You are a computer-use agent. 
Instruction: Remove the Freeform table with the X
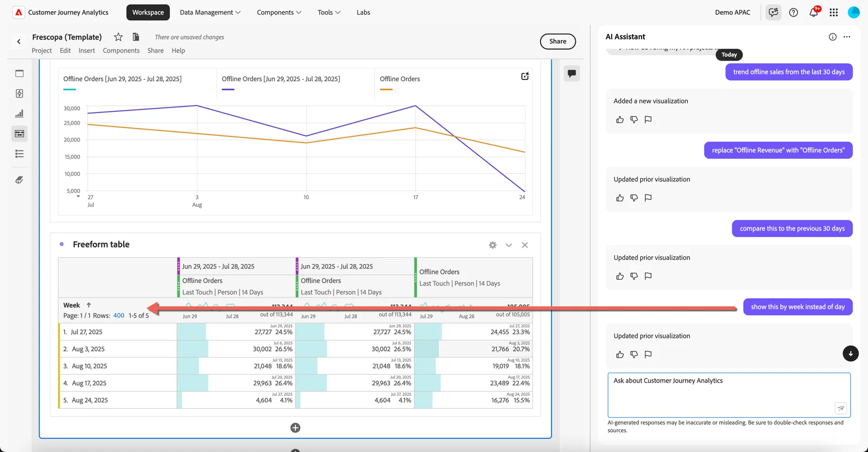(525, 245)
